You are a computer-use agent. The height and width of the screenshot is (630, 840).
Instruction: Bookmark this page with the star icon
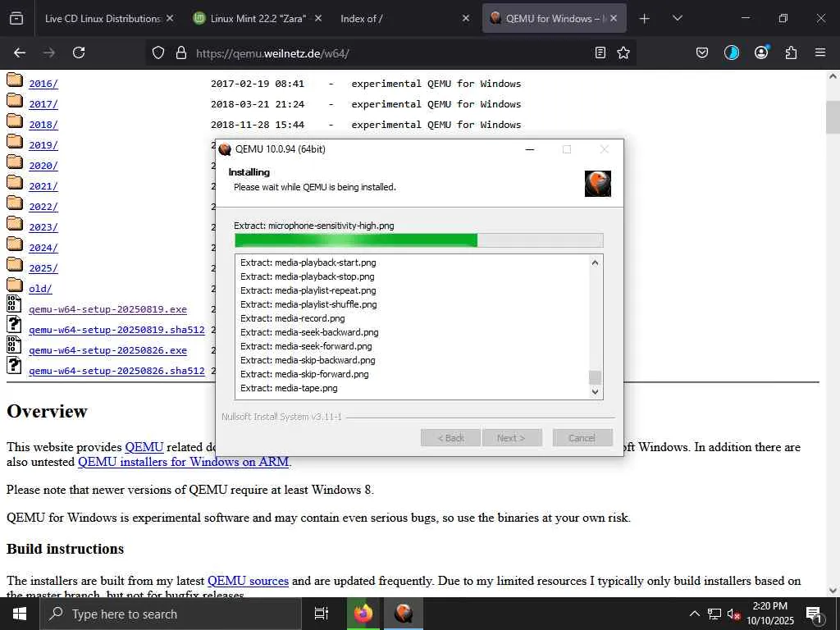623,52
